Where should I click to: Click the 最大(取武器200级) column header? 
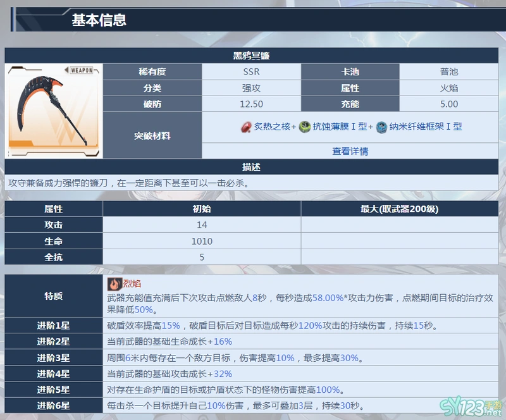click(400, 209)
